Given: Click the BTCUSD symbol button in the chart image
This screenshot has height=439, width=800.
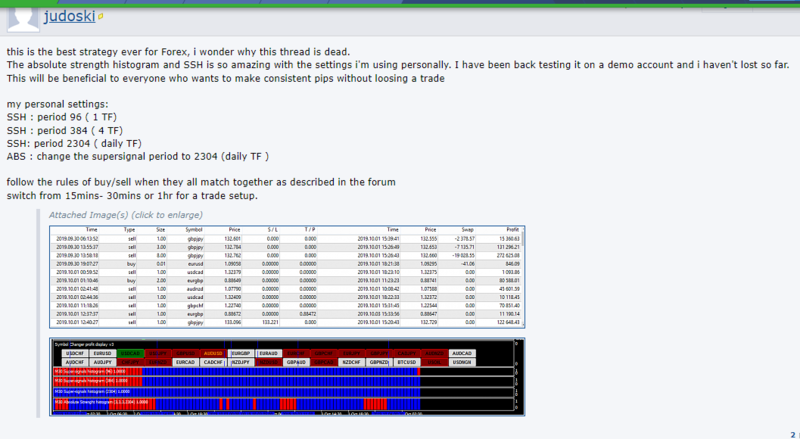Looking at the screenshot, I should pyautogui.click(x=407, y=362).
